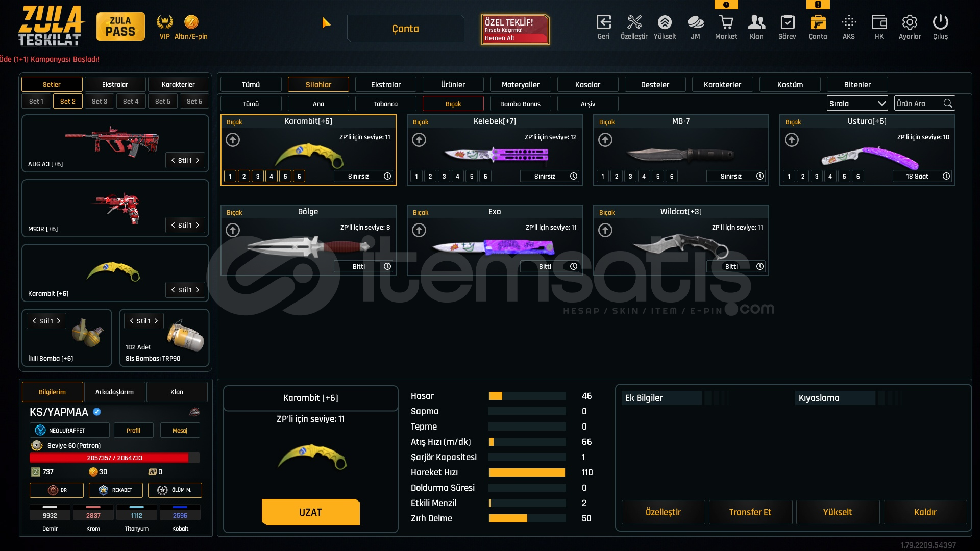Open the Market cart icon
Image resolution: width=980 pixels, height=551 pixels.
(726, 23)
